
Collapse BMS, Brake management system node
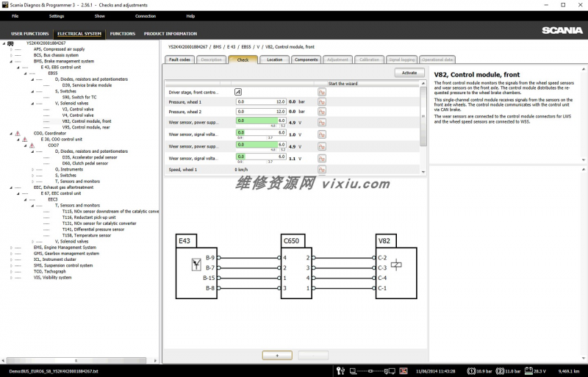click(11, 61)
